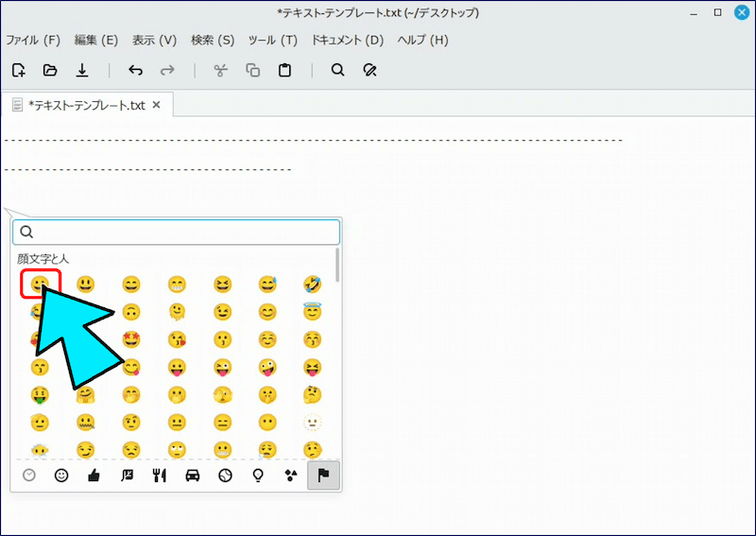
Task: Open find with the magnifier toolbar icon
Action: click(x=337, y=70)
